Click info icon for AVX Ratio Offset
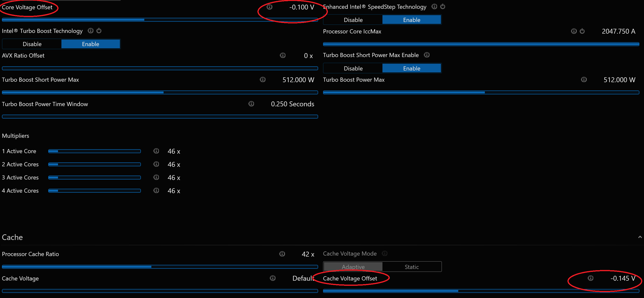 (x=283, y=55)
